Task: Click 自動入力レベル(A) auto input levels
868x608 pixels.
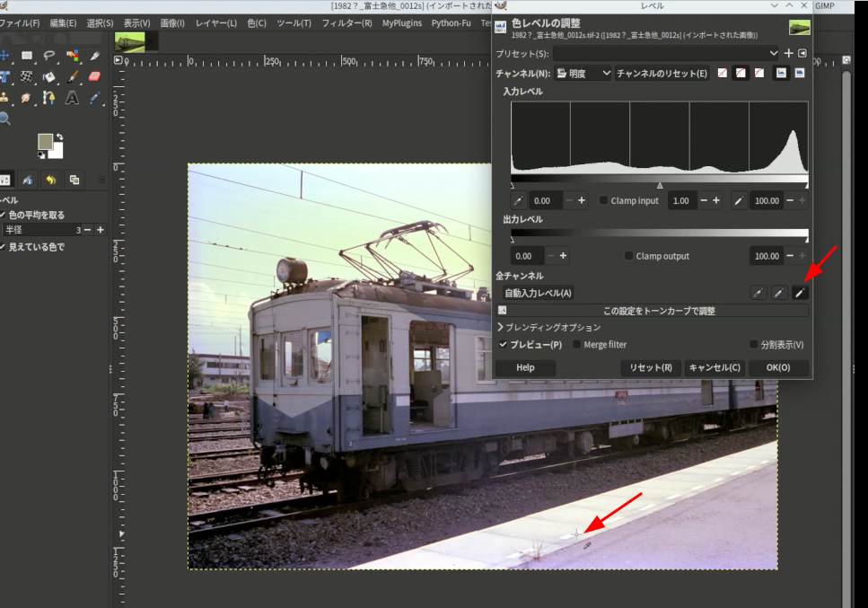Action: [x=538, y=293]
